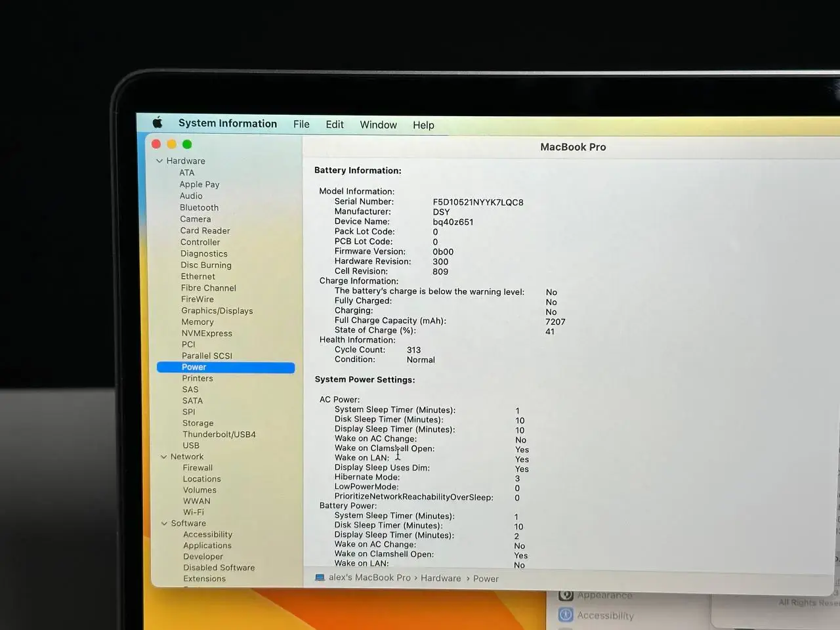Select Developer under Software

[203, 557]
